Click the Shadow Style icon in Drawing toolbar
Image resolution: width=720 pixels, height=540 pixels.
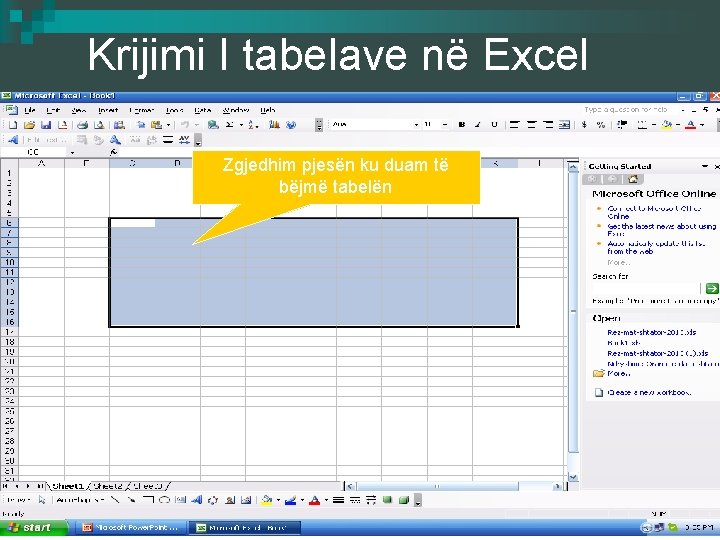point(388,500)
